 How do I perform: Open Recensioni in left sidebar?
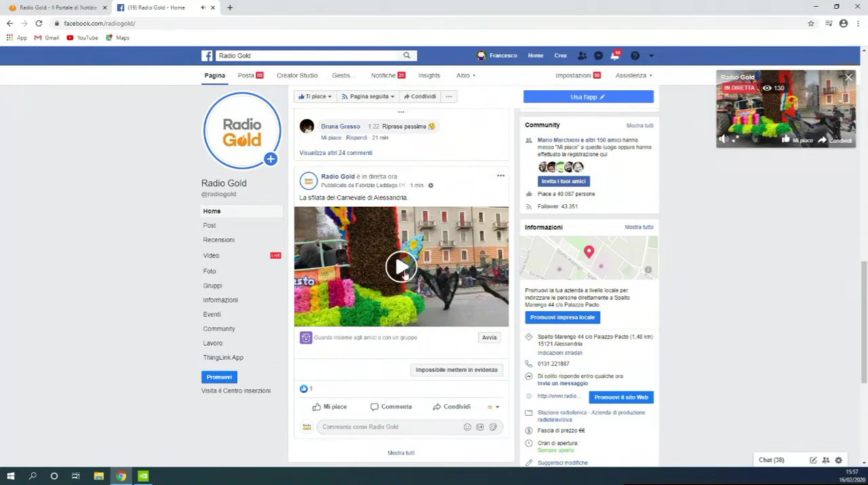coord(219,239)
